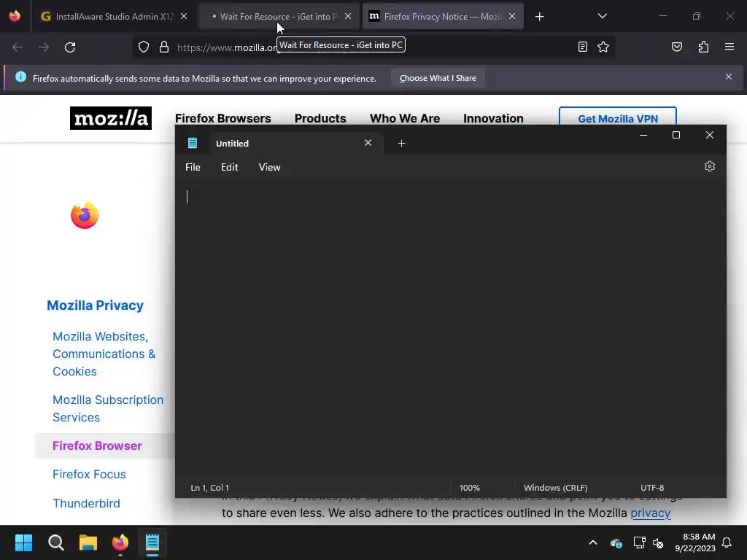The height and width of the screenshot is (560, 747).
Task: Click the privacy link in paragraph text
Action: coord(650,513)
